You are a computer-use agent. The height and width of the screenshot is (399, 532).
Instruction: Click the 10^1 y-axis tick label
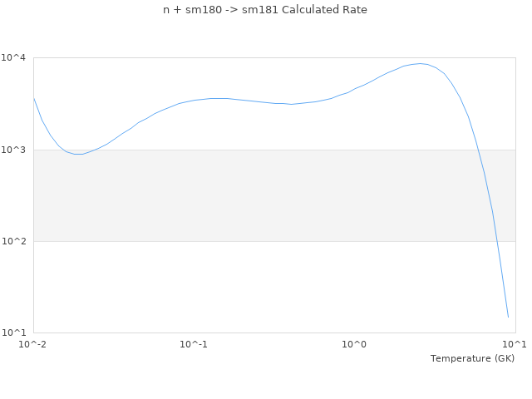click(14, 332)
